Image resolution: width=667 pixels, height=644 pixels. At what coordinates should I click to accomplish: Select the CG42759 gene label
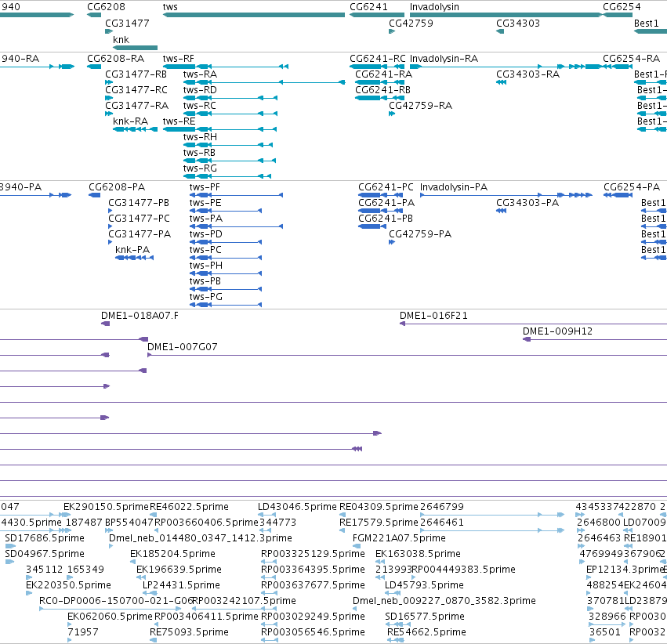[x=411, y=24]
